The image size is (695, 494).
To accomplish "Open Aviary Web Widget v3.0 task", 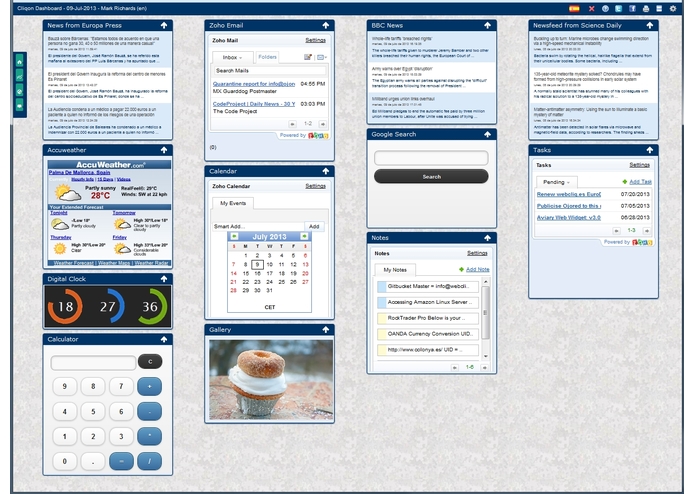I will pos(569,218).
